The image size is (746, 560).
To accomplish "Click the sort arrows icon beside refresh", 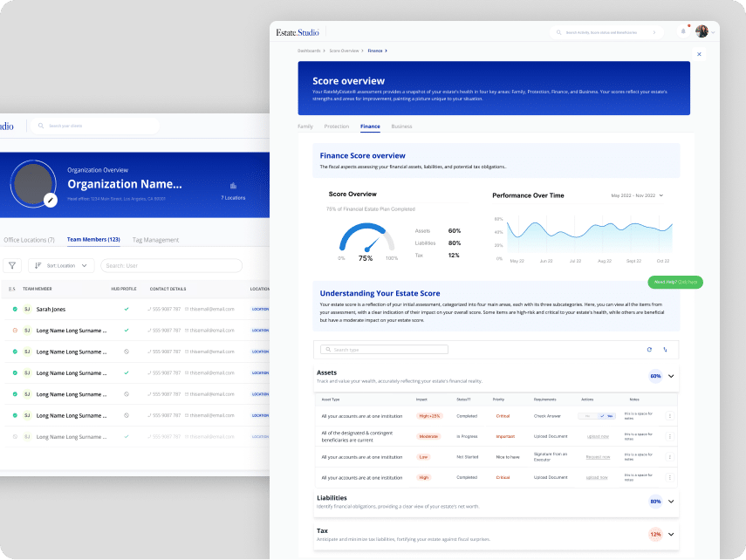I will click(x=665, y=349).
